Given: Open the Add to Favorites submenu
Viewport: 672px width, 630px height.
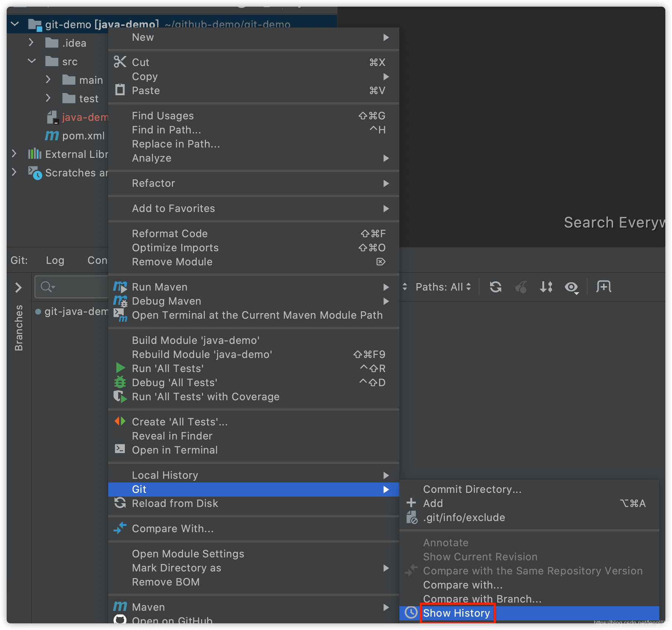Looking at the screenshot, I should coord(254,208).
